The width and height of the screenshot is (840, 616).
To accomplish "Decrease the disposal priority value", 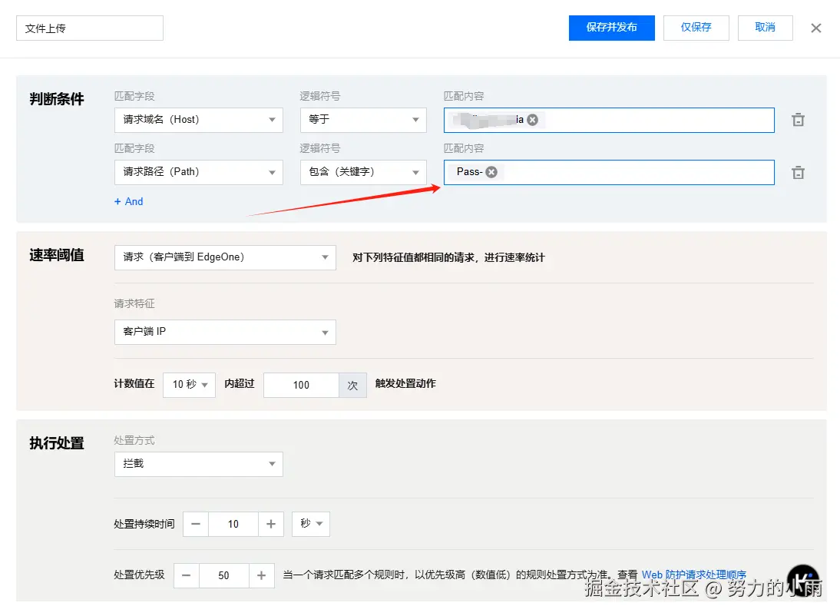I will click(x=187, y=575).
